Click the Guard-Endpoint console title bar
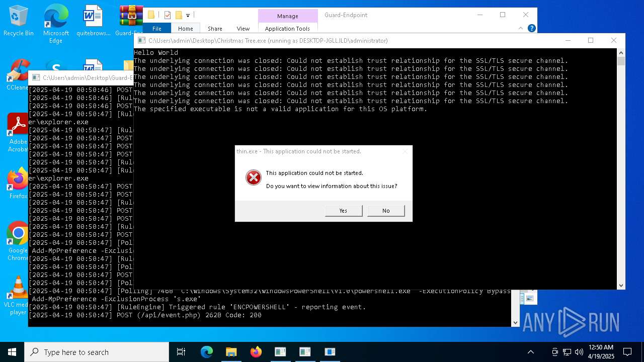The image size is (644, 362). click(82, 77)
